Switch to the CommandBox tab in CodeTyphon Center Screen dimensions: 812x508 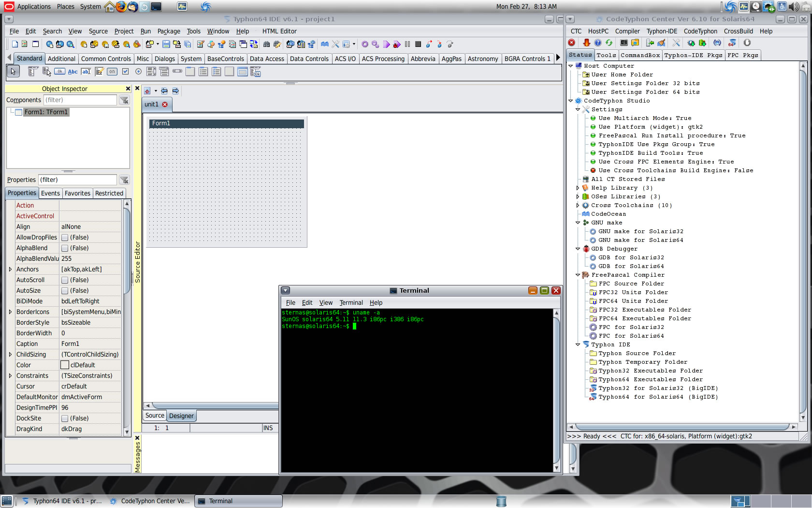pyautogui.click(x=640, y=55)
